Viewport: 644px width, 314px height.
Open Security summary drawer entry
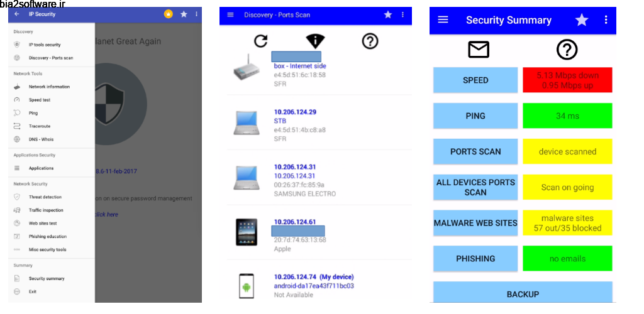point(52,278)
